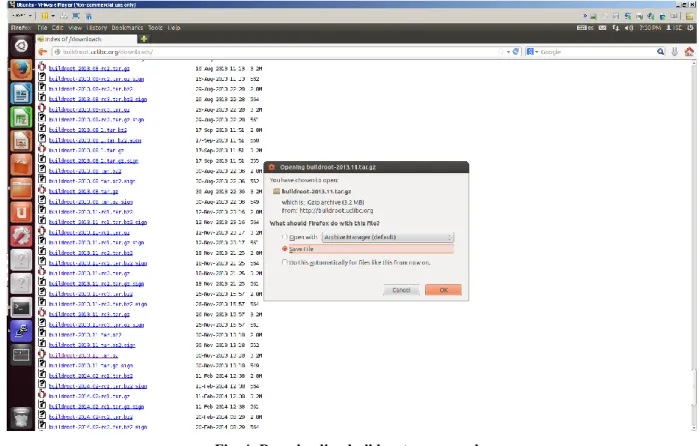Open the Edit menu
Screen dimensions: 699x446
point(58,28)
